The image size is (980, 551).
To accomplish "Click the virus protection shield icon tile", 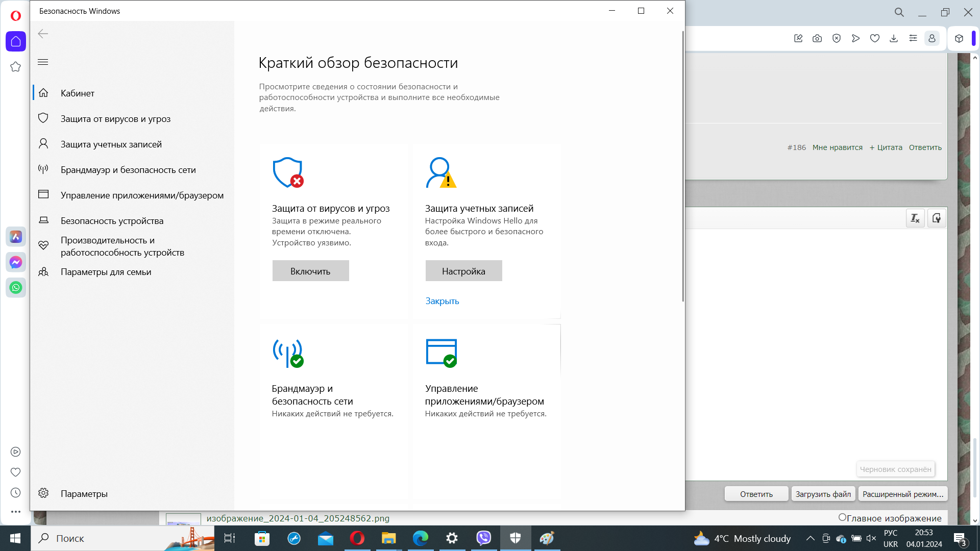I will coord(288,172).
